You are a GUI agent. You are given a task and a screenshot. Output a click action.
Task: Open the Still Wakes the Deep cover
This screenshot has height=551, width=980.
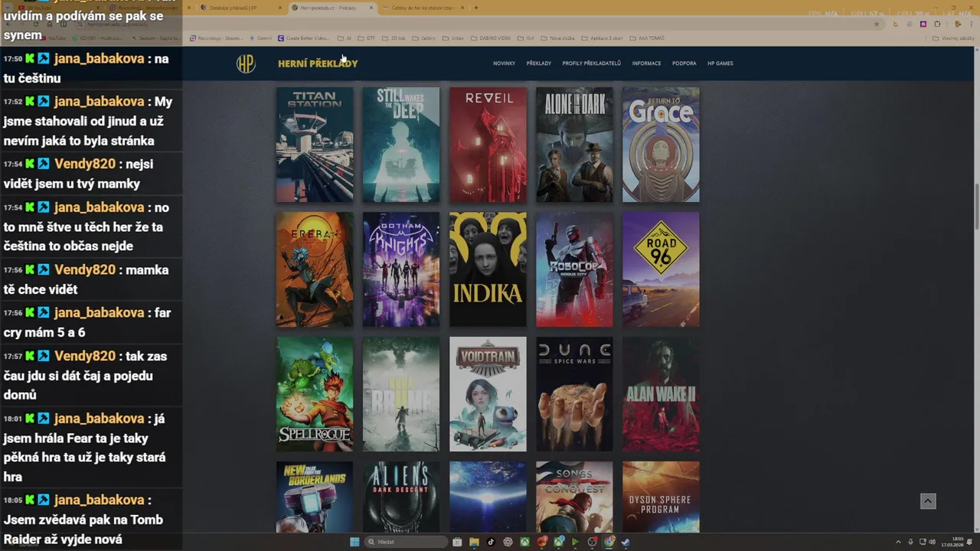pos(401,145)
